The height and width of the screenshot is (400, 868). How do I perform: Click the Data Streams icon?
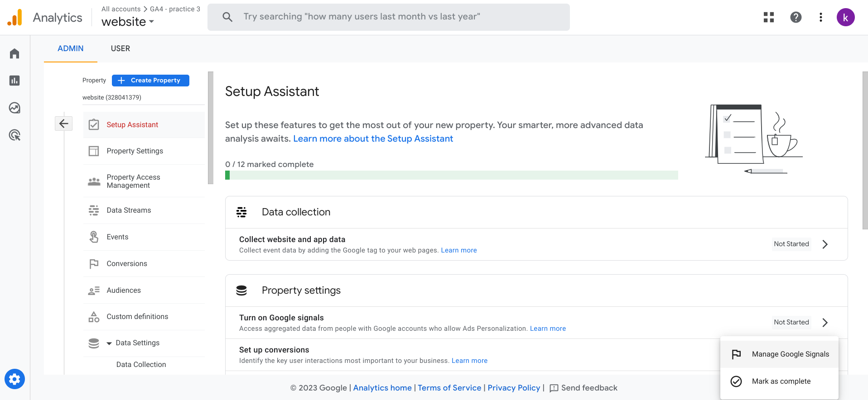[x=94, y=210]
